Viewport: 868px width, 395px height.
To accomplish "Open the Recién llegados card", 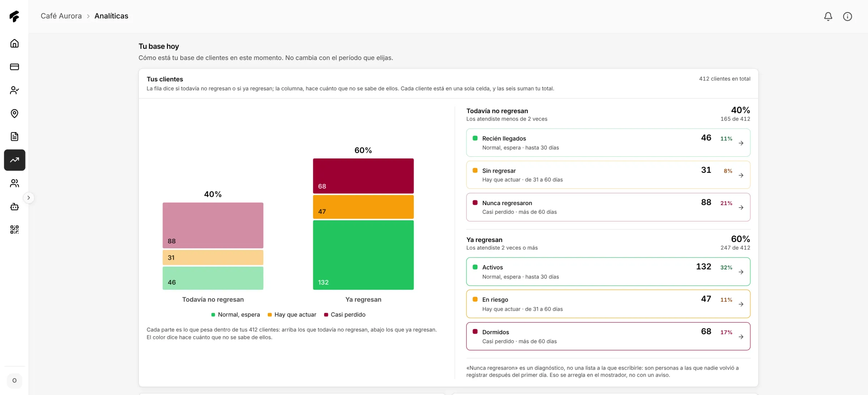I will (608, 143).
